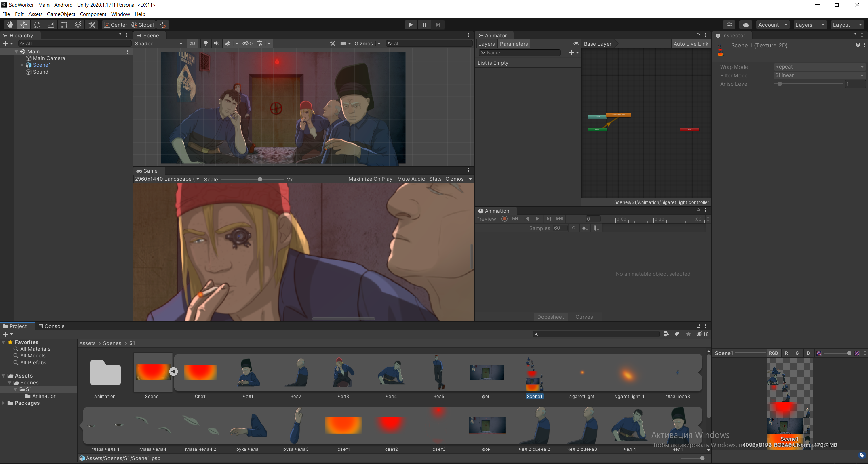
Task: Click the Step frame button
Action: 438,25
